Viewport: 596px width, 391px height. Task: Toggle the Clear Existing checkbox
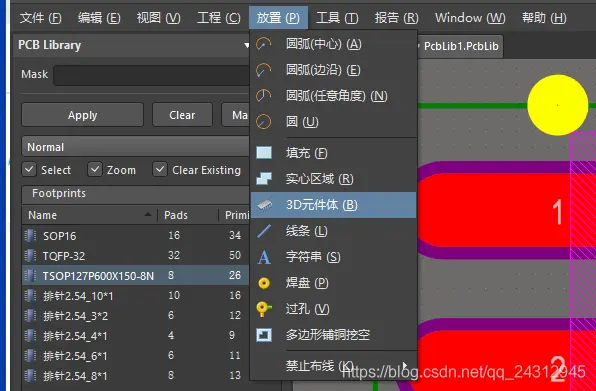tap(160, 169)
